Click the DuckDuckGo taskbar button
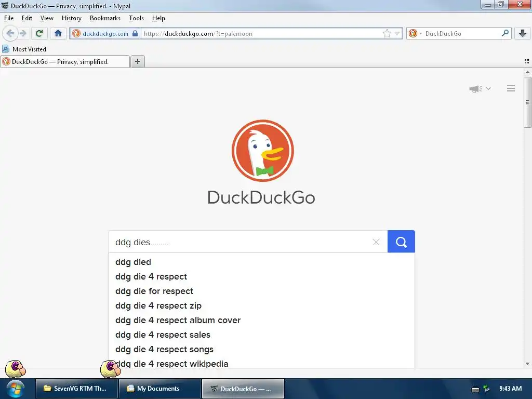Screen dimensions: 532x399 (243, 389)
